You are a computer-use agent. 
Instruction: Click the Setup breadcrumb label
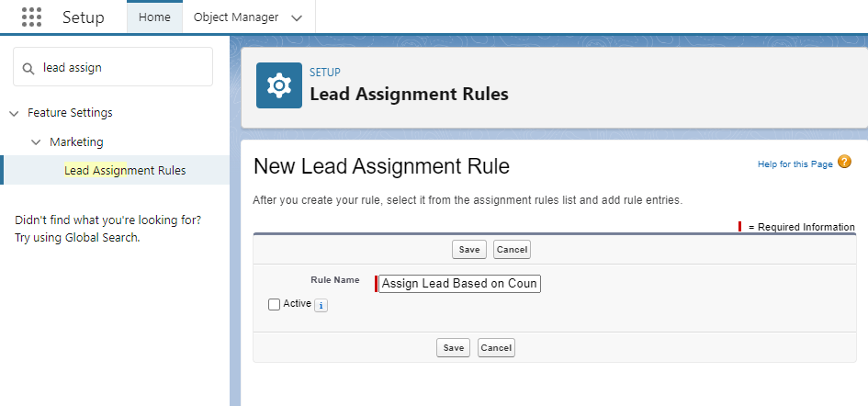coord(324,72)
